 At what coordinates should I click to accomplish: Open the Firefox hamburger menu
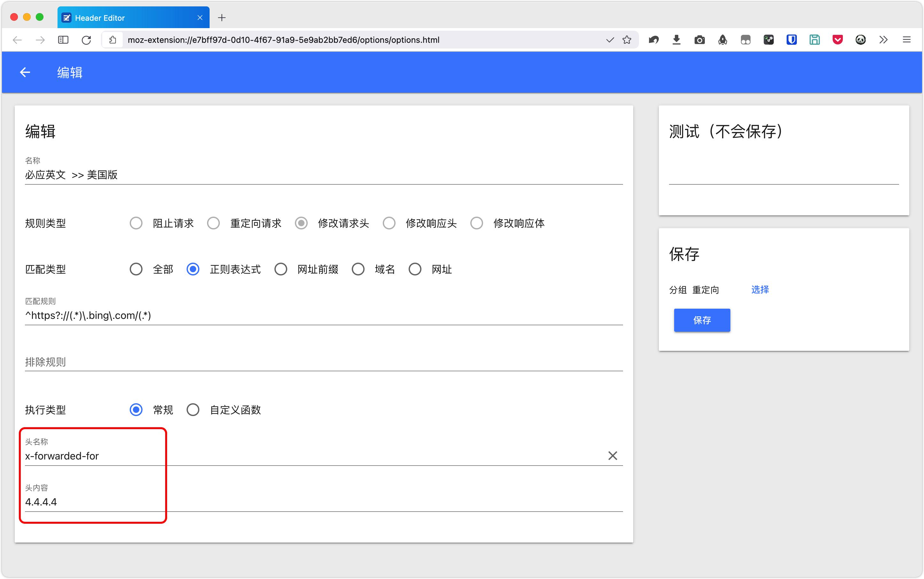(x=906, y=40)
